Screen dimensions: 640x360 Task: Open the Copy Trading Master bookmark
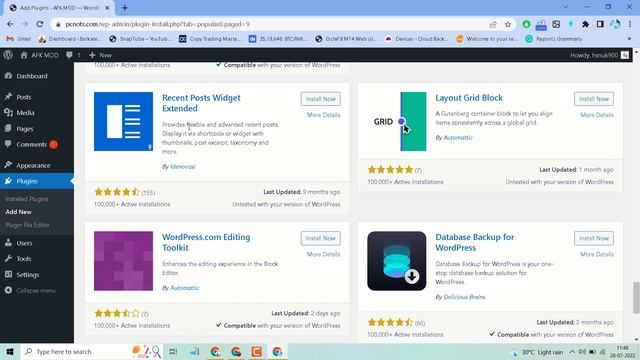coord(210,39)
